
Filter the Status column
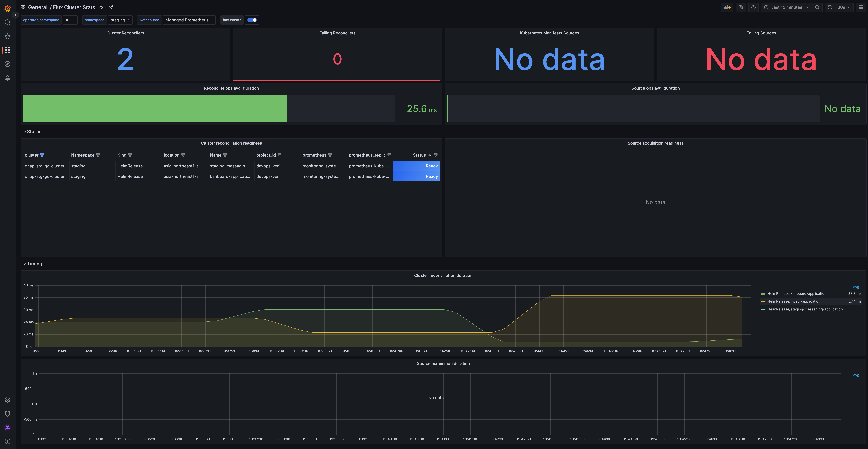436,155
